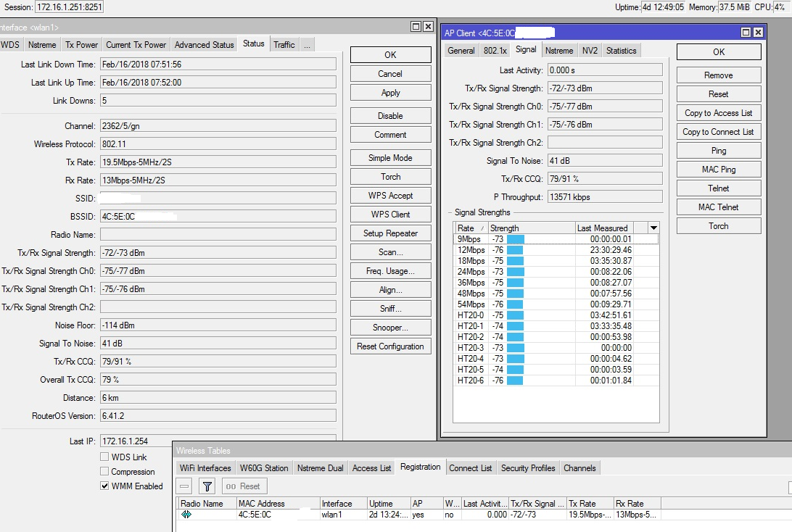Switch to the Statistics tab in AP Client
Image resolution: width=792 pixels, height=532 pixels.
coord(621,51)
